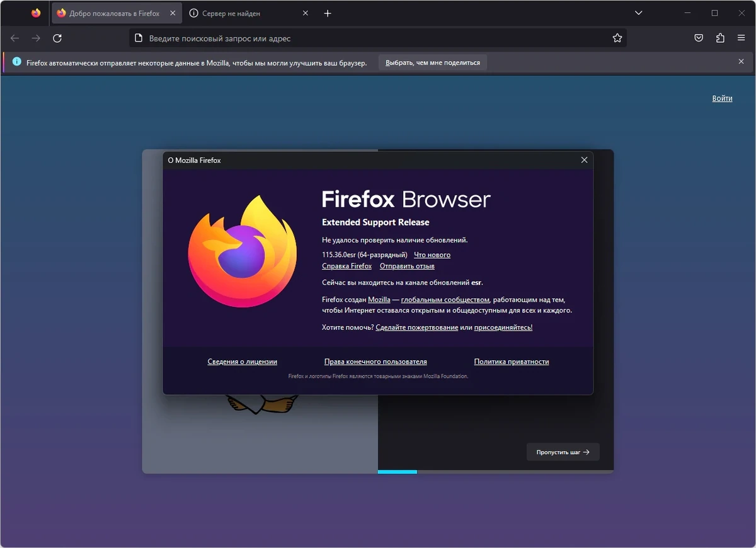Open the 'Справка Firefox' link

pos(346,266)
